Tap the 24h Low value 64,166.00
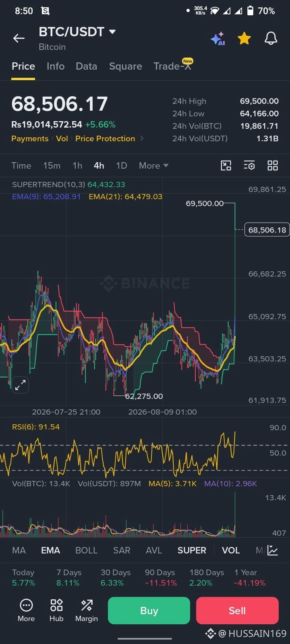Viewport: 290px width, 644px height. tap(259, 114)
